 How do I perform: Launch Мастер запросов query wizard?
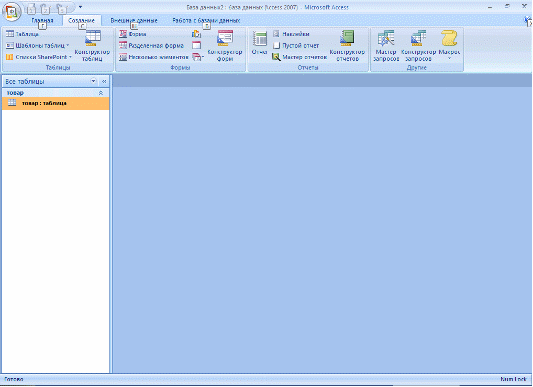point(386,45)
